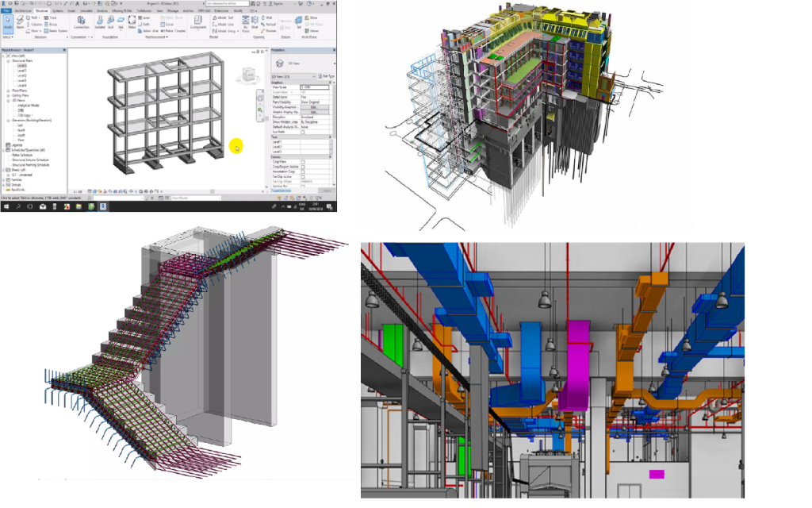
Task: Expand the Families tree node
Action: pos(3,180)
